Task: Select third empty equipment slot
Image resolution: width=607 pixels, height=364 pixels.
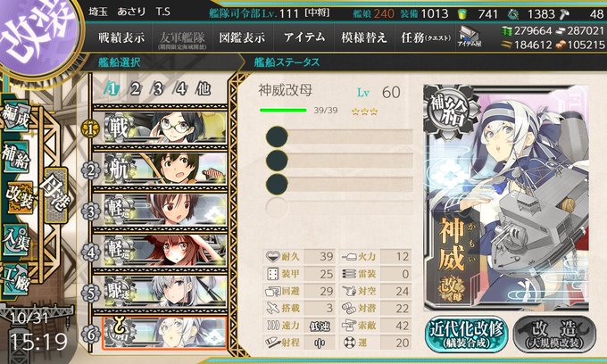Action: (339, 184)
